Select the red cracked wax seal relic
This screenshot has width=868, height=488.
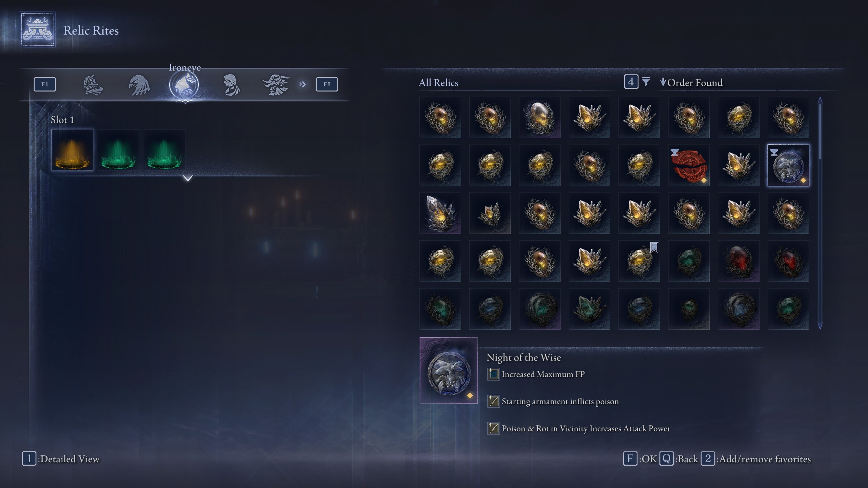click(x=689, y=165)
